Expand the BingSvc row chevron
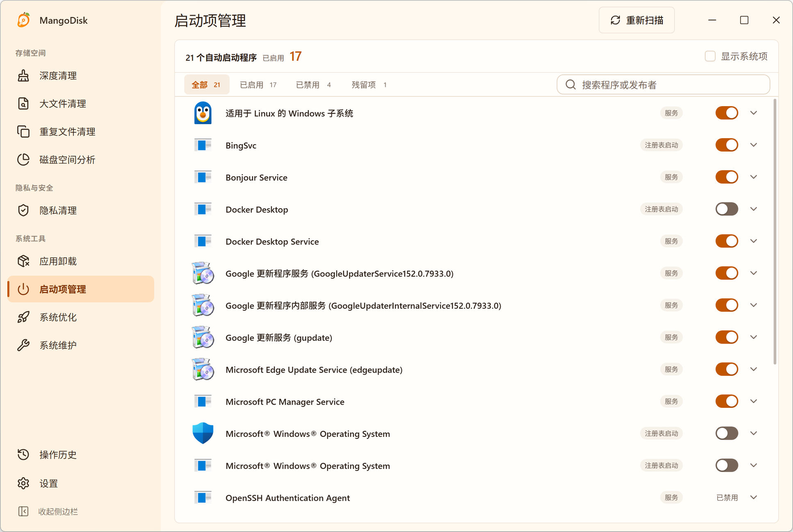Image resolution: width=793 pixels, height=532 pixels. click(753, 145)
